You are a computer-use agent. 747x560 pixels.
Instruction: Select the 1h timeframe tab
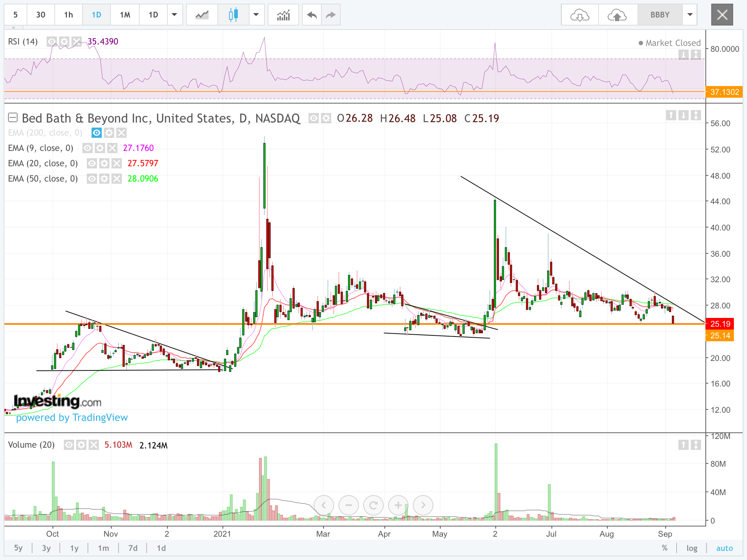coord(68,15)
